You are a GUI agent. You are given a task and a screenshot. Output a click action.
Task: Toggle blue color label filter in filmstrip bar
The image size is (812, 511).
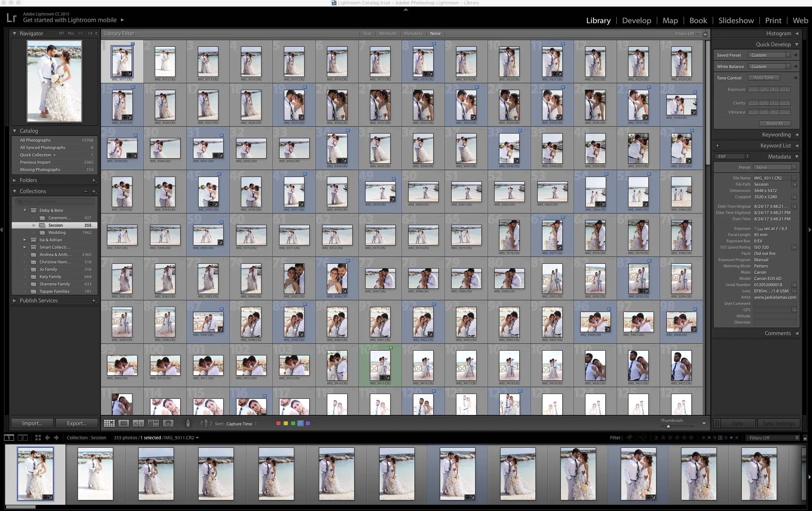click(720, 438)
